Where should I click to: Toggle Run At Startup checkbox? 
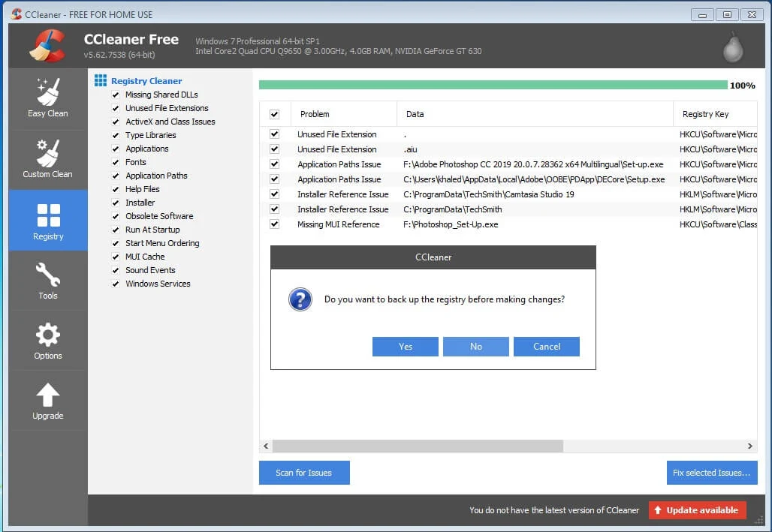coord(116,230)
